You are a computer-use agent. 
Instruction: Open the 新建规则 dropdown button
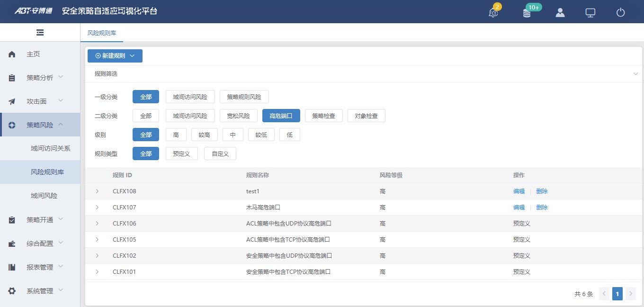115,56
